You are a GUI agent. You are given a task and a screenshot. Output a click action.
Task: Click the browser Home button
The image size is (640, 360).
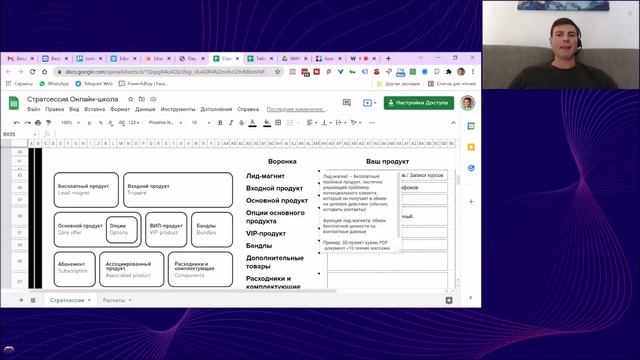pyautogui.click(x=44, y=71)
